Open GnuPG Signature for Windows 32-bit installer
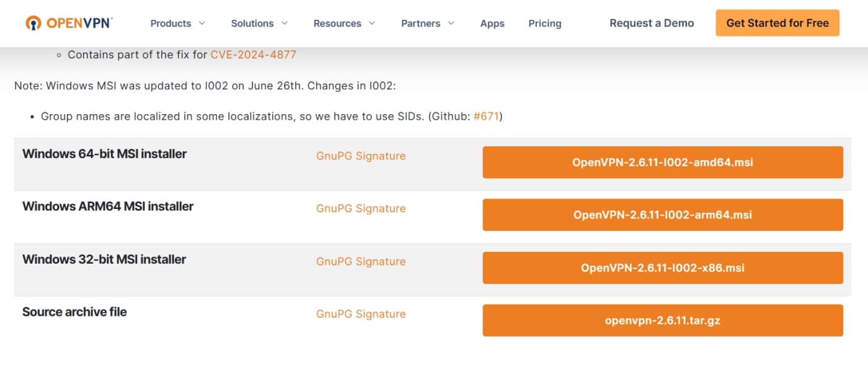This screenshot has width=868, height=374. tap(361, 261)
